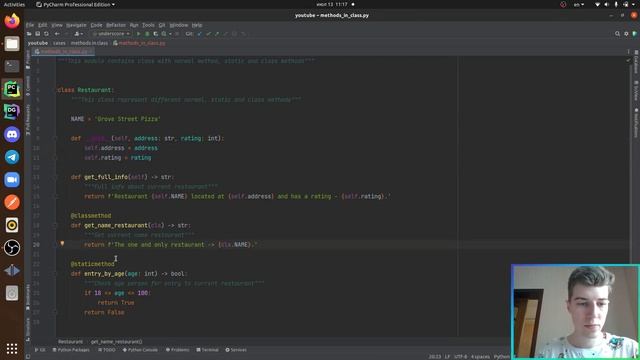Screen dimensions: 640x360
Task: Open IDE settings gear icon
Action: coord(626,34)
